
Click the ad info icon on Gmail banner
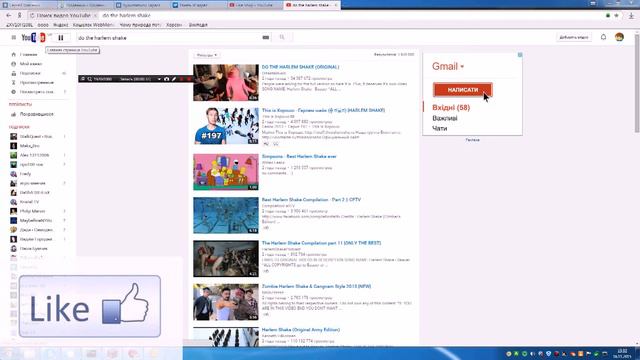tap(520, 55)
